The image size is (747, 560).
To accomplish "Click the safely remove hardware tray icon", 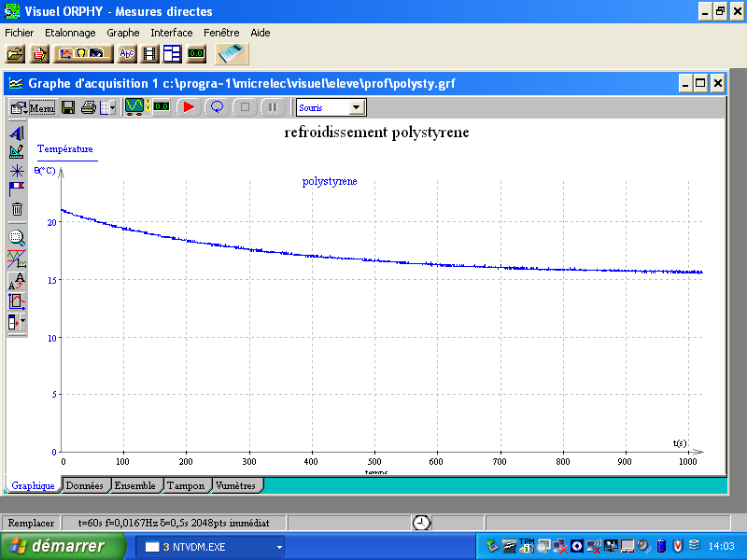I will tap(492, 546).
